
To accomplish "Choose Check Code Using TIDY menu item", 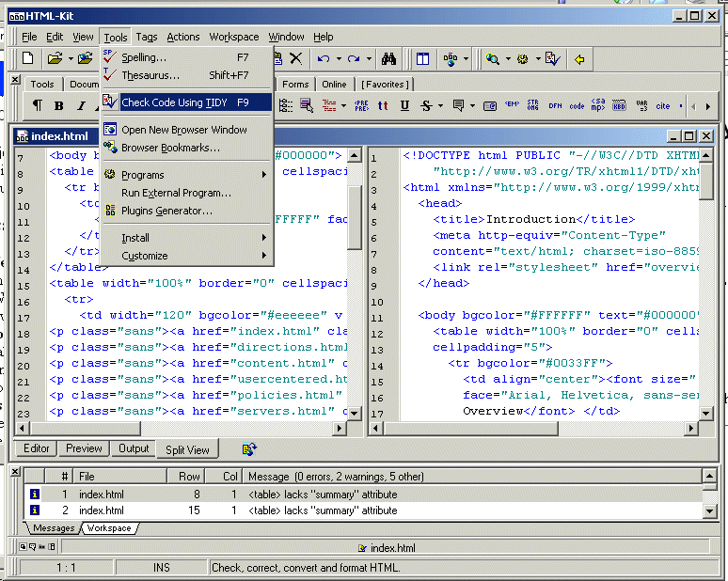I will (x=187, y=102).
